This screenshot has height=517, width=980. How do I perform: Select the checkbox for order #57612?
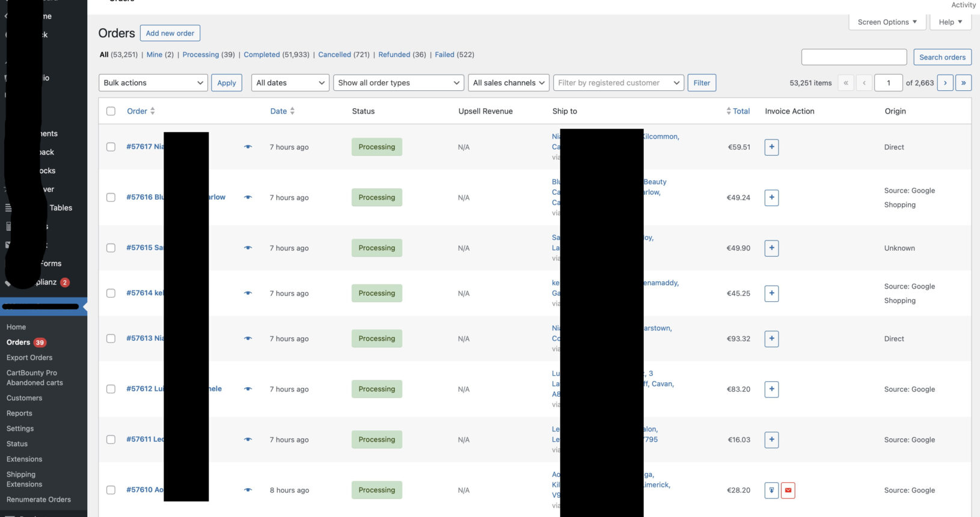click(111, 389)
